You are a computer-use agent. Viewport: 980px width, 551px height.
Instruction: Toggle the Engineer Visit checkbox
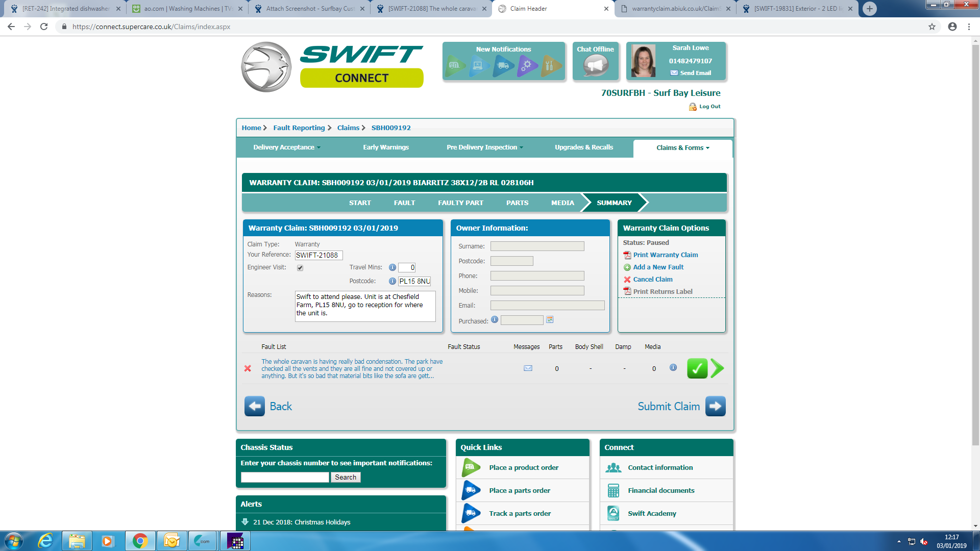click(x=300, y=268)
